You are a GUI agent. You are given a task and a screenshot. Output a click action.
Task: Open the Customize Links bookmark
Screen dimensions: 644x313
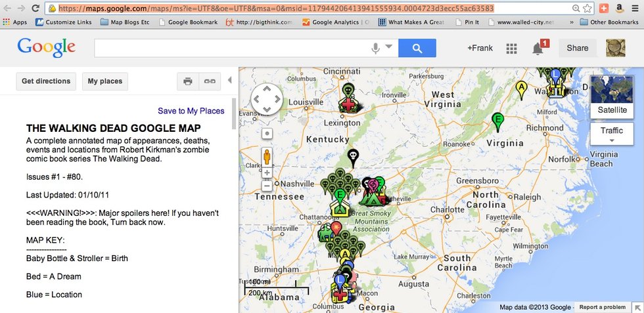tap(64, 22)
